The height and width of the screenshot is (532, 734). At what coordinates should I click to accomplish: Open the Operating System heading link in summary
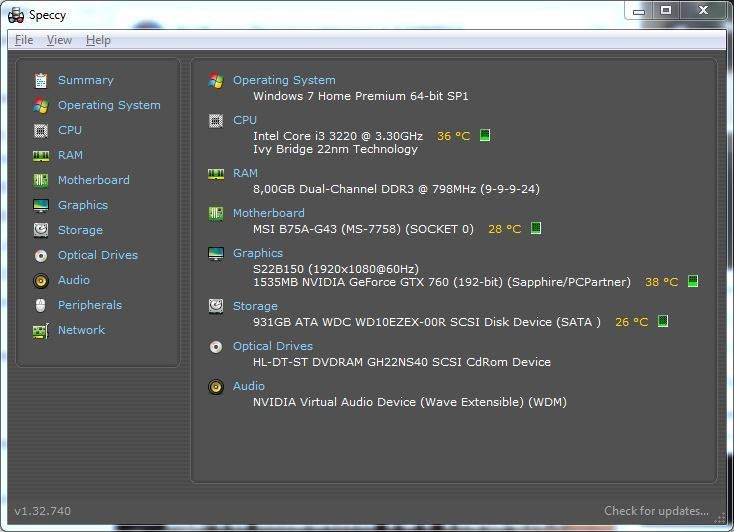click(x=284, y=80)
